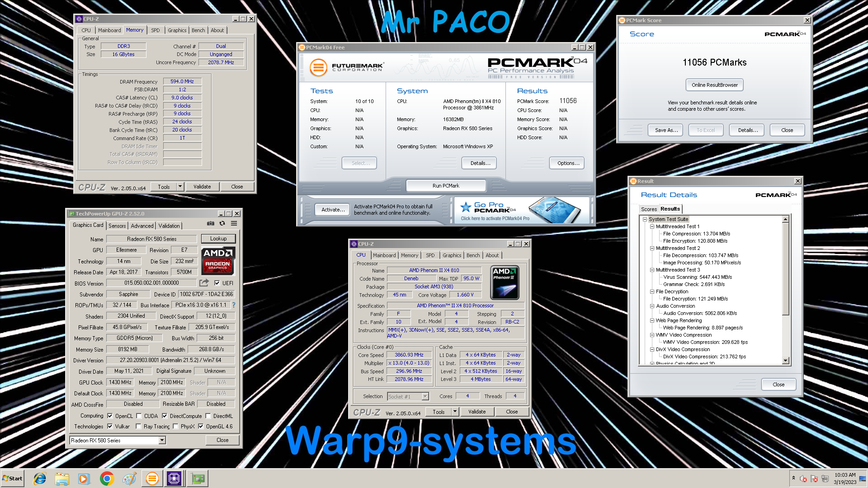Image resolution: width=868 pixels, height=488 pixels.
Task: Click Validate in CPU-Z memory window
Action: [x=202, y=186]
